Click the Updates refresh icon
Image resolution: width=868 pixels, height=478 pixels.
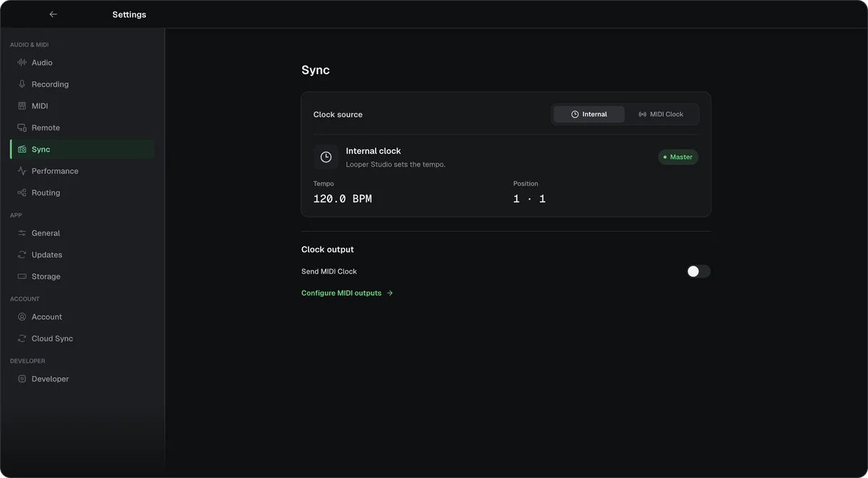click(22, 255)
